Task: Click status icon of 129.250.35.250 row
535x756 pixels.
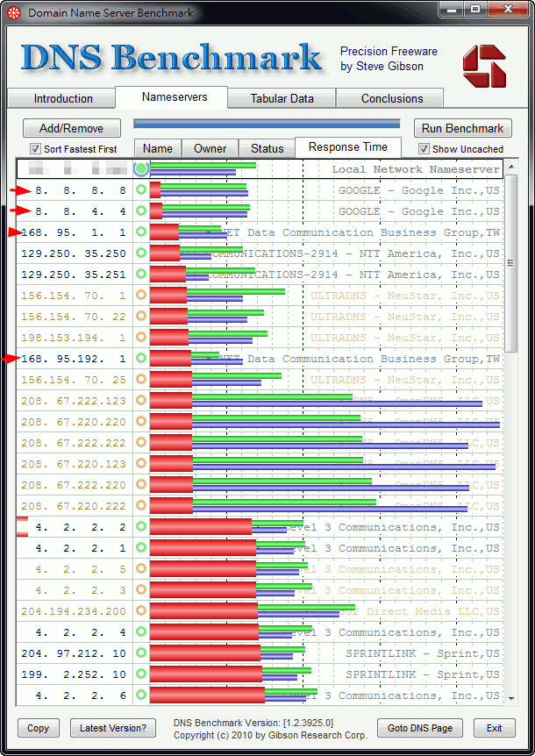Action: [140, 253]
